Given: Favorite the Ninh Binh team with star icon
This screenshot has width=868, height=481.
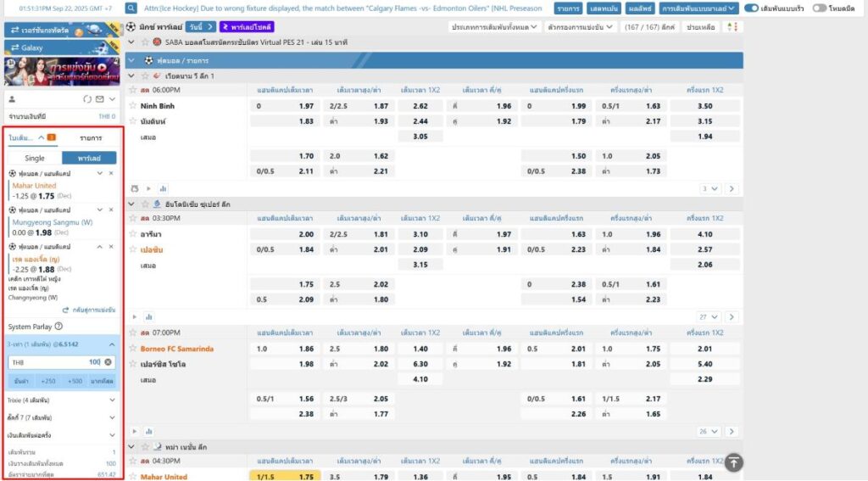Looking at the screenshot, I should click(132, 106).
